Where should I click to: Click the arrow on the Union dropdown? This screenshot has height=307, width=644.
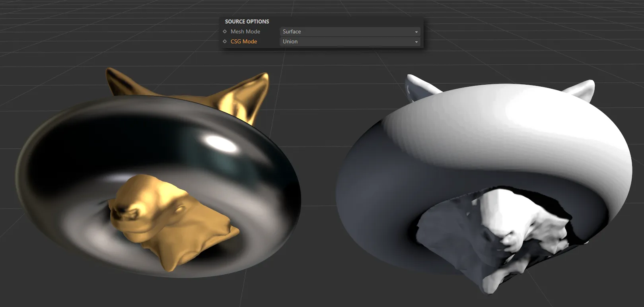click(416, 42)
